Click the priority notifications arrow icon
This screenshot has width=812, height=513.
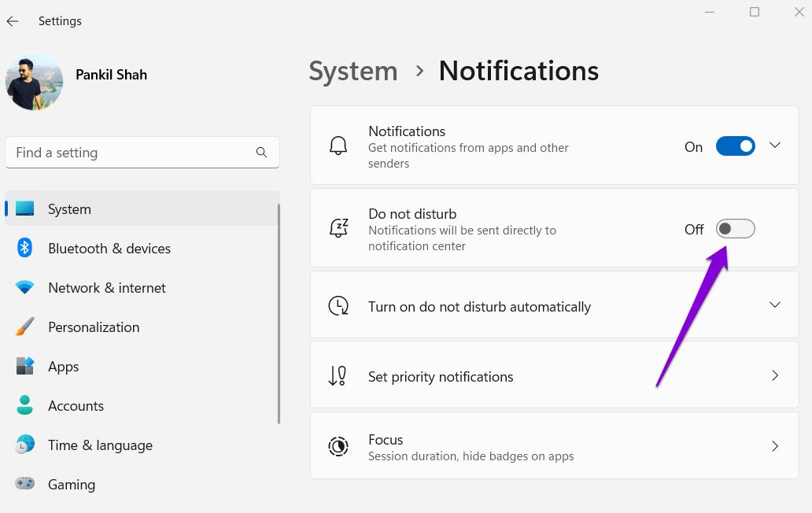[x=337, y=376]
